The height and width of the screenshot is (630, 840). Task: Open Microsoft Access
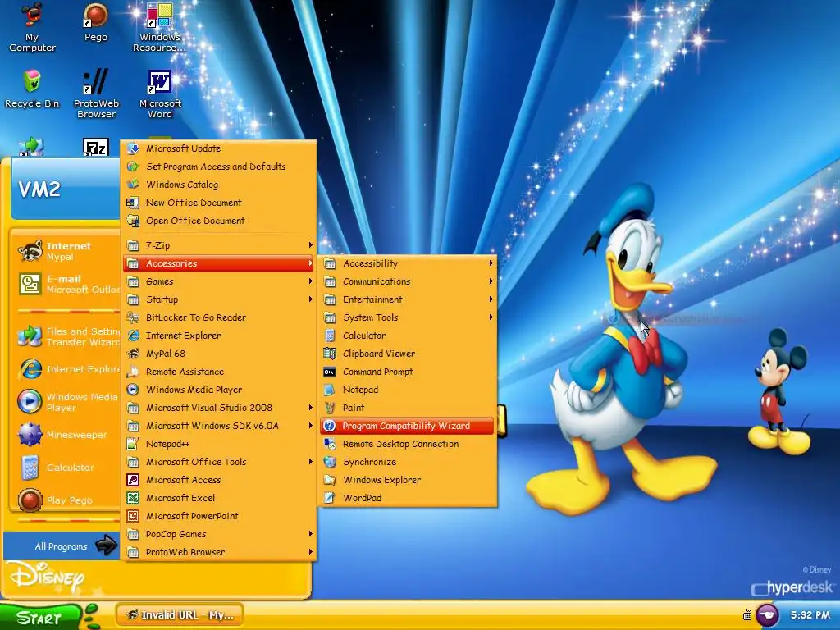218,479
